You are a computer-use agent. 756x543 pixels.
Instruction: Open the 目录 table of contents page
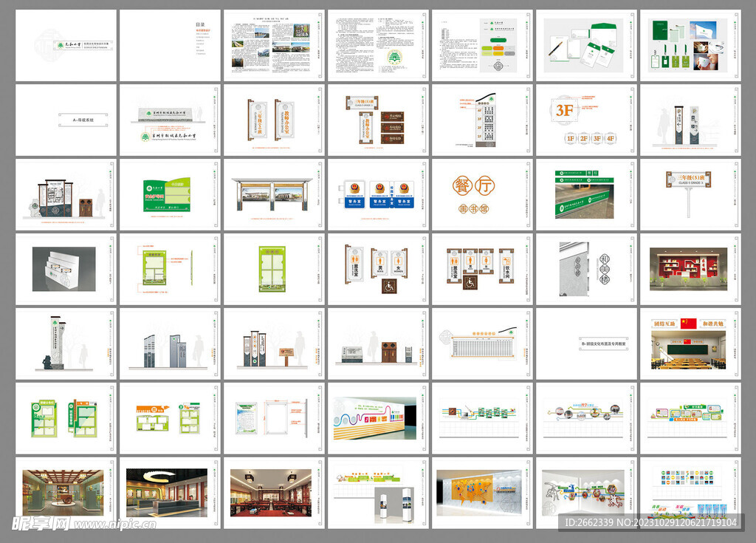click(x=171, y=45)
